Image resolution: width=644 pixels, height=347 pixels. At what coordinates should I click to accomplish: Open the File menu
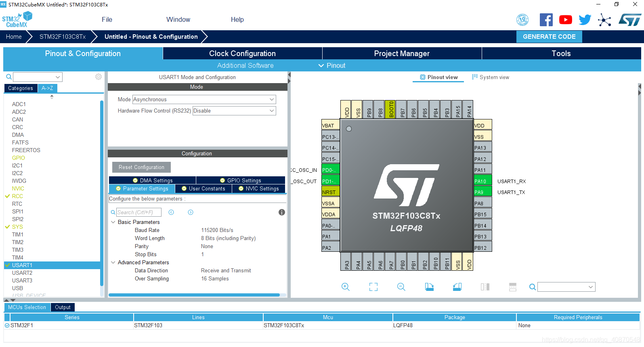tap(107, 19)
